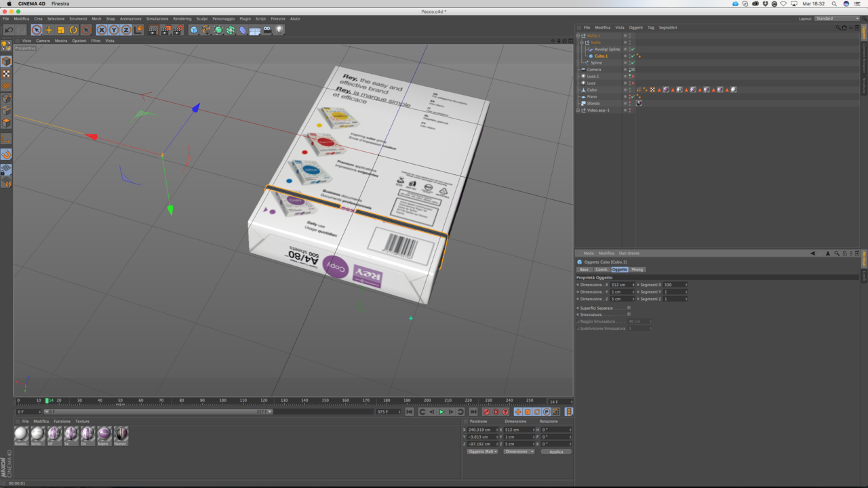
Task: Click the Light bulb toolbar icon
Action: coord(279,30)
